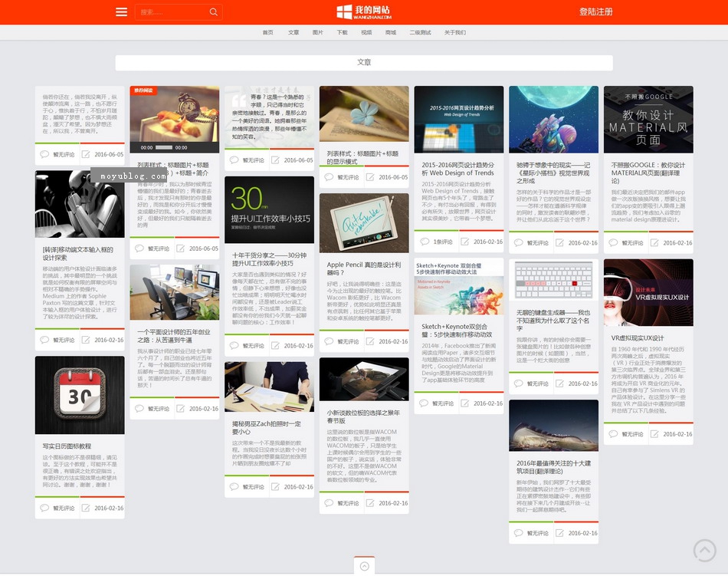This screenshot has width=728, height=576.
Task: Click comment bubble icon on Apple Pencil card
Action: point(329,341)
